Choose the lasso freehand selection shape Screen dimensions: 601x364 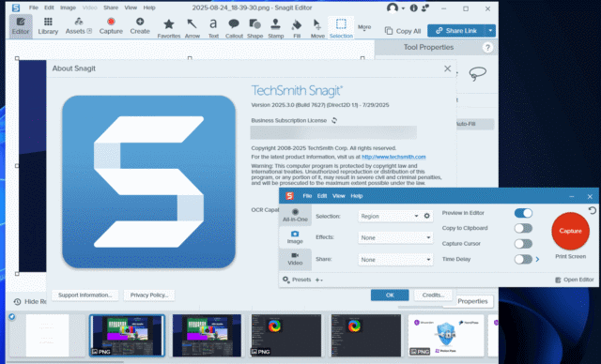[x=478, y=73]
